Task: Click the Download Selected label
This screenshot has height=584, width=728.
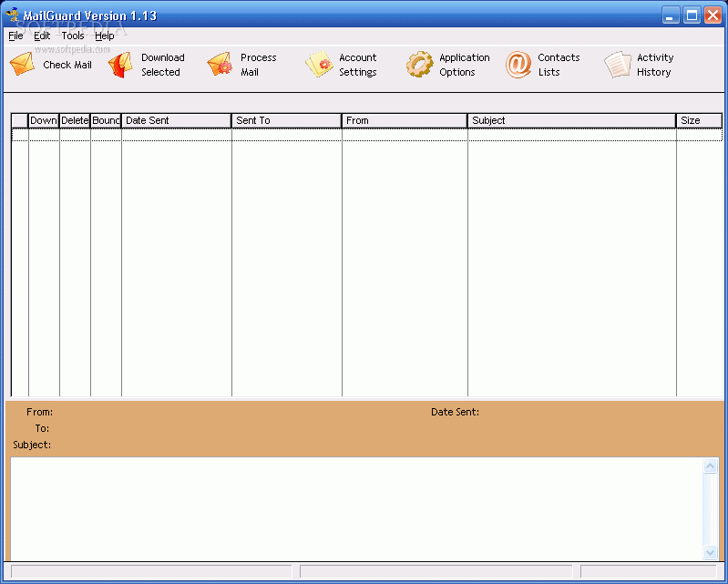Action: tap(163, 65)
